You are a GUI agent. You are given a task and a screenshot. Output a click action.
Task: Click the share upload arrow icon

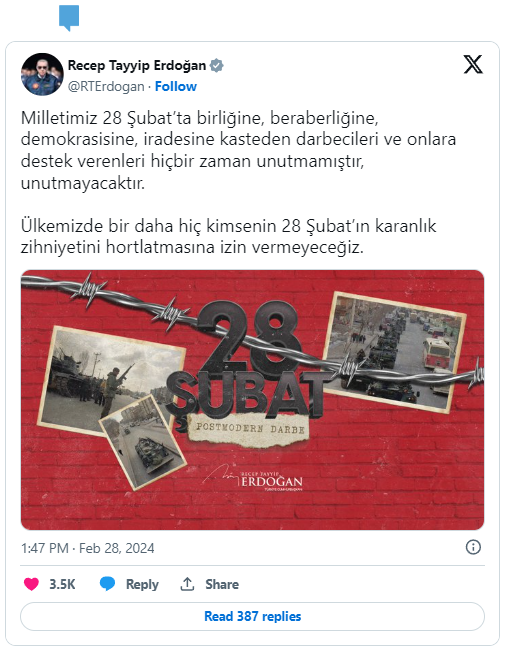(x=187, y=584)
